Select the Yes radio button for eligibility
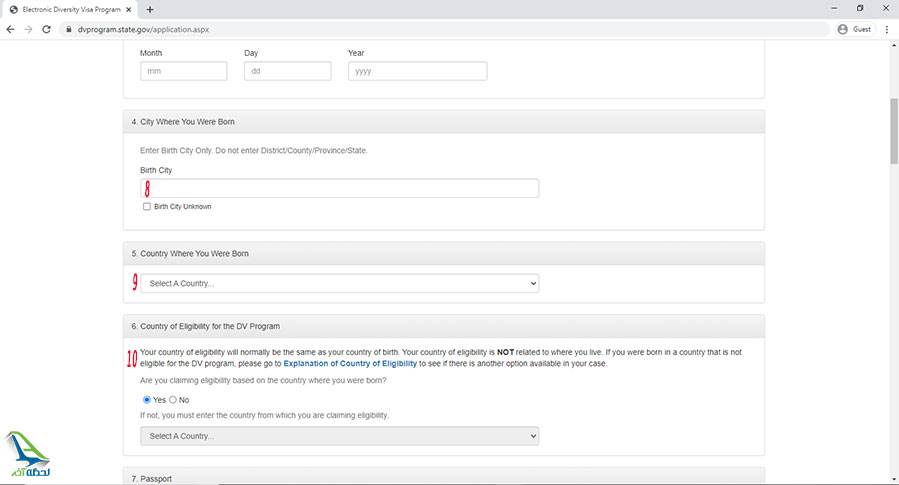Viewport: 899px width, 485px height. (147, 400)
